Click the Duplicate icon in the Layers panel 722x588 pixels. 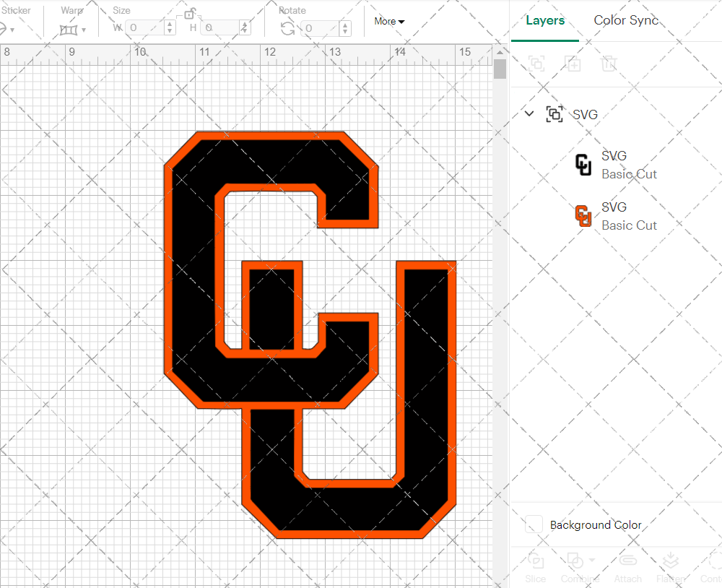click(573, 64)
